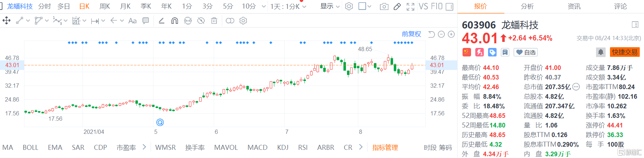Select the range measure tool
This screenshot has width=644, height=158.
[95, 21]
